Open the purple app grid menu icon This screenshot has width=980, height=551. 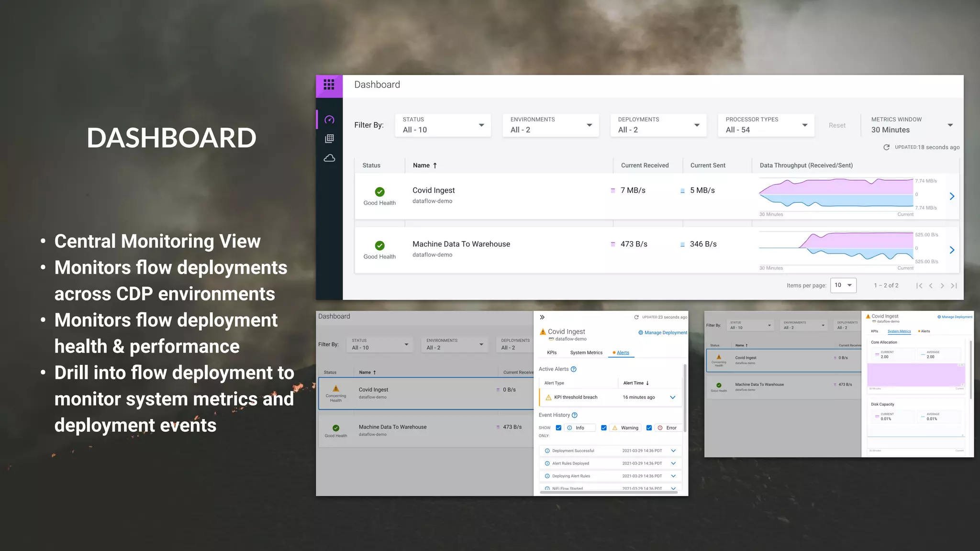click(329, 85)
